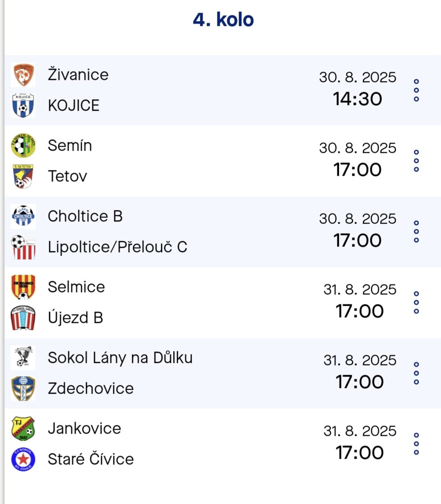Open the Choltice B club logo
441x504 pixels.
tap(23, 216)
